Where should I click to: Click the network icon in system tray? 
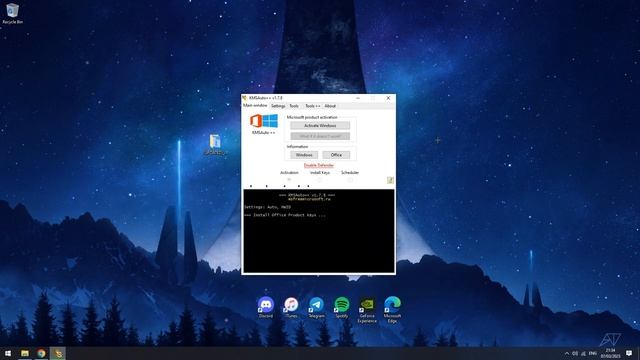[583, 353]
